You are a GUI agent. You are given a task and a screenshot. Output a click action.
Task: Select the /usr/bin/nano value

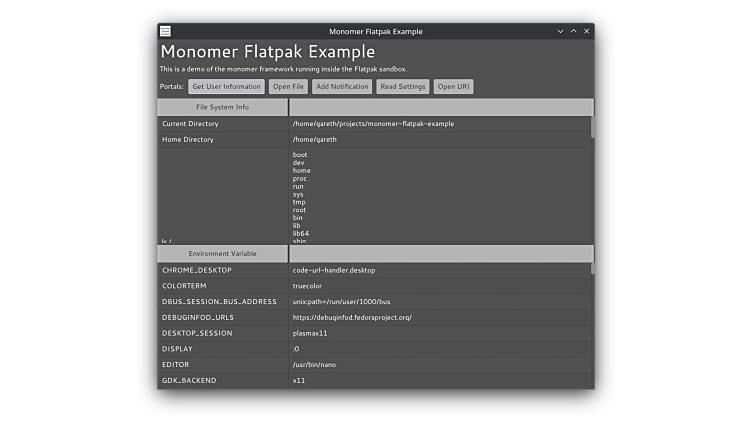(314, 365)
